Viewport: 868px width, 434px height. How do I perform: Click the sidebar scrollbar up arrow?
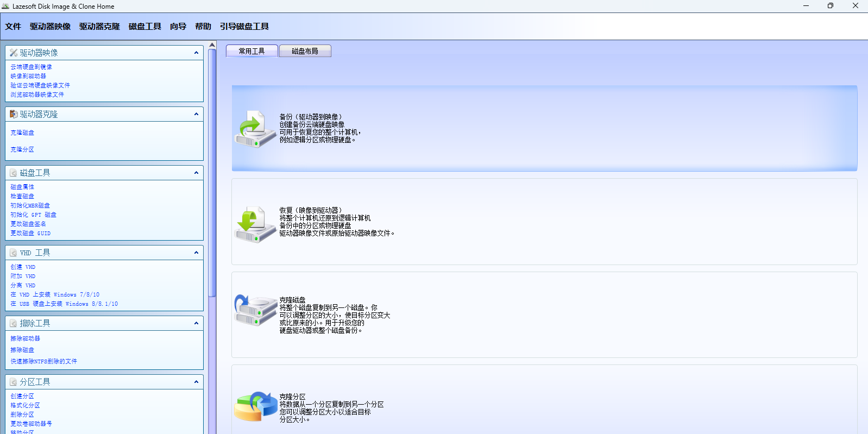[212, 45]
